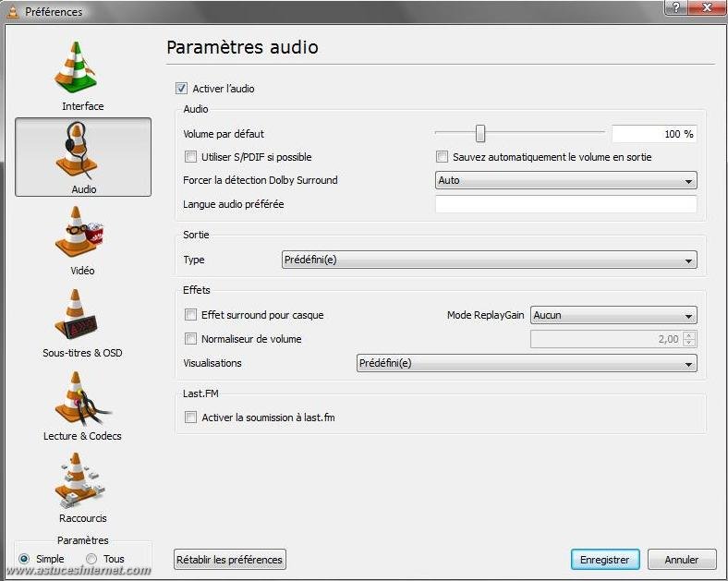The height and width of the screenshot is (581, 728).
Task: Open Raccourcis keyboard cone icon
Action: click(x=79, y=480)
